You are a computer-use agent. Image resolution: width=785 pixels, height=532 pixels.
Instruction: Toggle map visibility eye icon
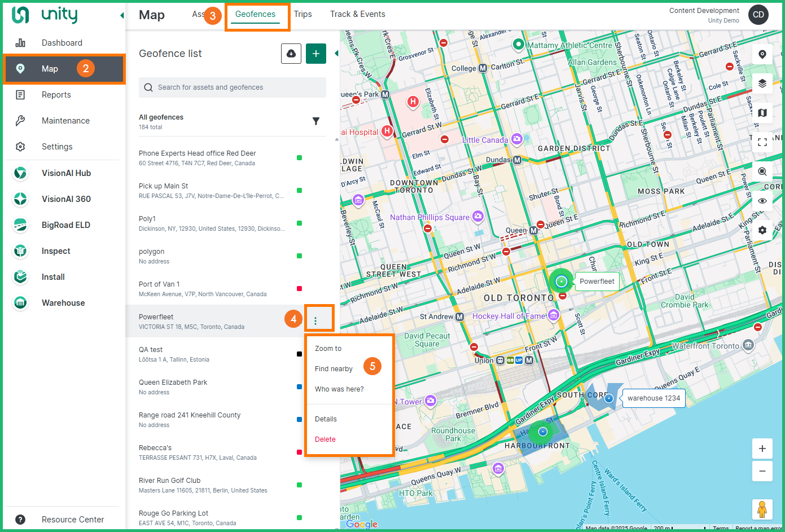[762, 201]
